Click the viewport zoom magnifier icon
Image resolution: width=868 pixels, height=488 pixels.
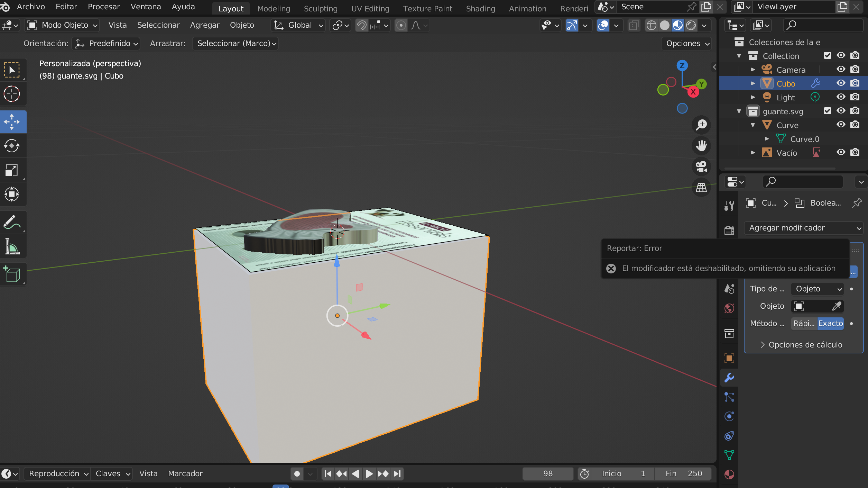[701, 125]
